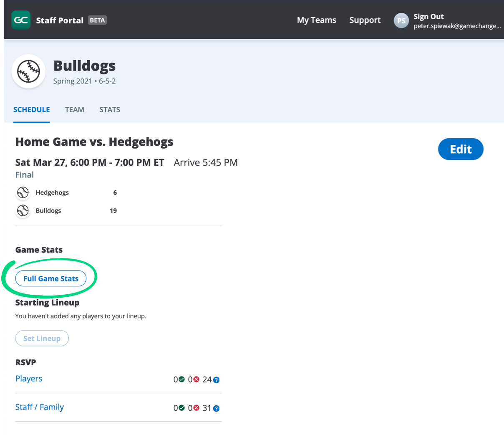Screen dimensions: 504x435
Task: Click the Edit button for this game
Action: [461, 149]
